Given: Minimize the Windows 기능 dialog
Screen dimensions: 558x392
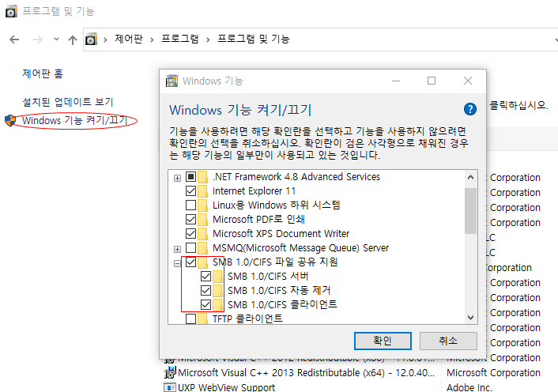Looking at the screenshot, I should click(396, 81).
